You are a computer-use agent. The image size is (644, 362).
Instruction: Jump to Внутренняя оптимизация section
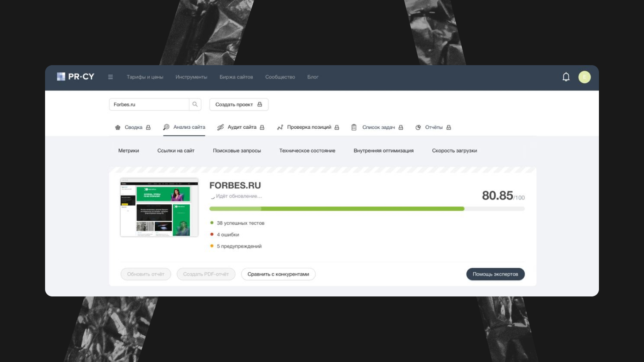384,151
